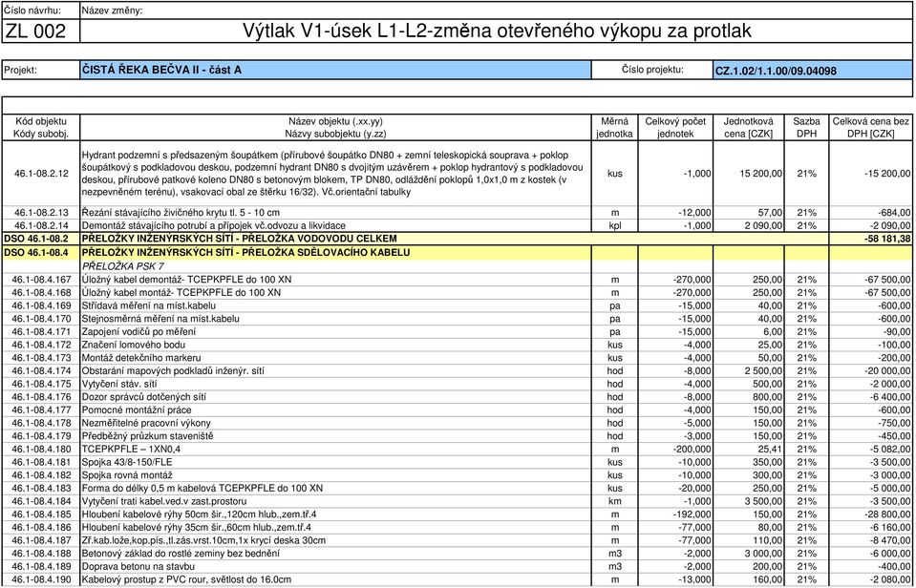Click column header 'Celkový počet jednotek'
This screenshot has width=916, height=588.
[675, 127]
